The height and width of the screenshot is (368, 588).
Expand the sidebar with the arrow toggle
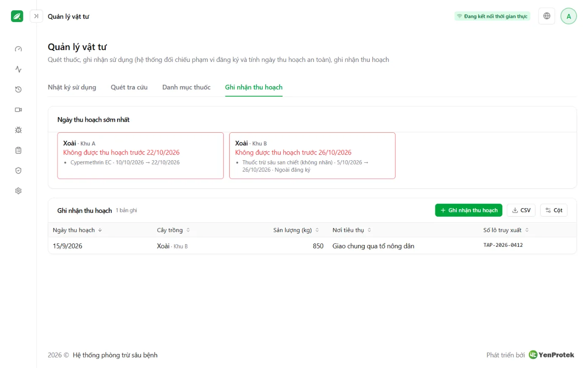click(x=36, y=16)
